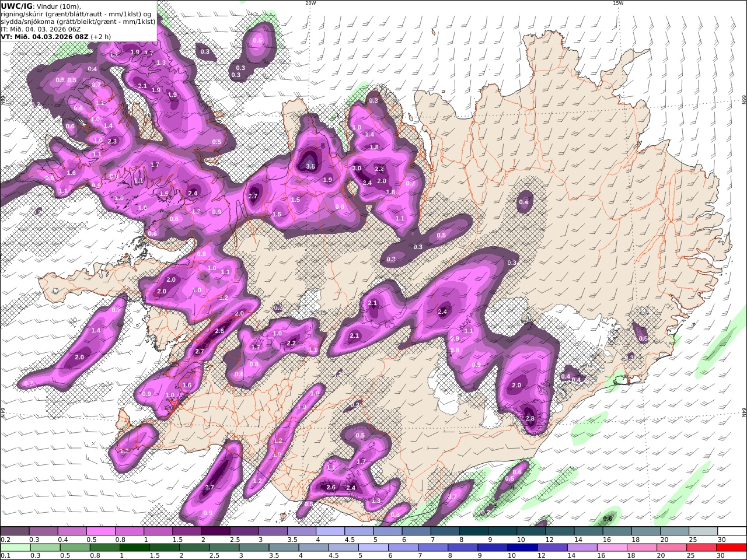
Task: Click the snow legend swatch between 0.2 and 0.3
Action: click(x=15, y=531)
